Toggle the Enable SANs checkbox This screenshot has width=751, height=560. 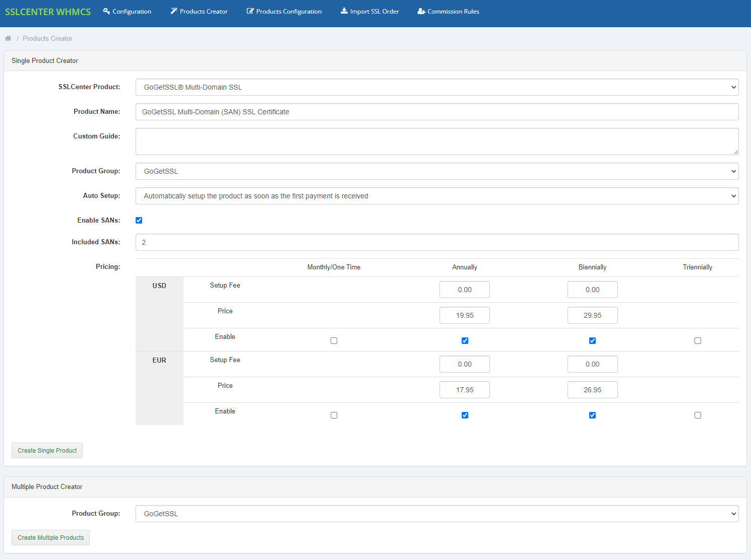[x=139, y=220]
